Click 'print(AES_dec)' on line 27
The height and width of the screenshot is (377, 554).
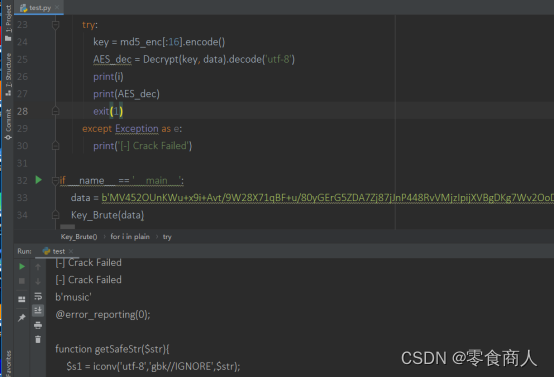coord(126,94)
